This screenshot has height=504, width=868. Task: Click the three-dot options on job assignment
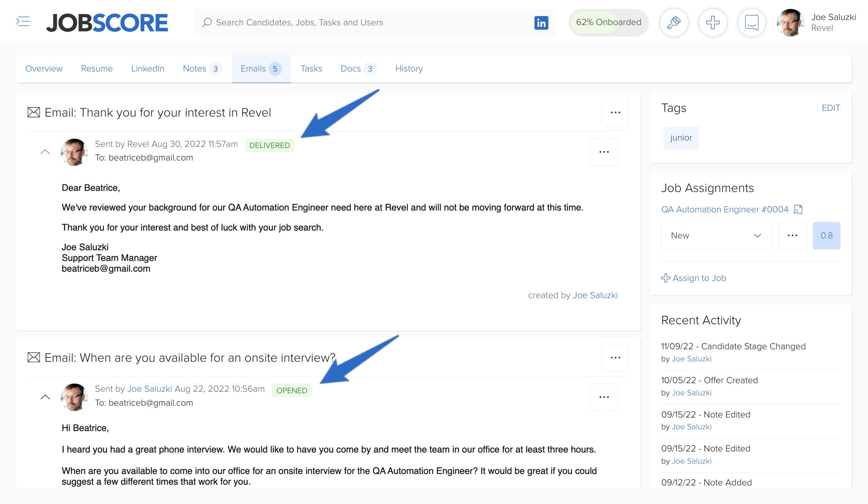click(793, 234)
